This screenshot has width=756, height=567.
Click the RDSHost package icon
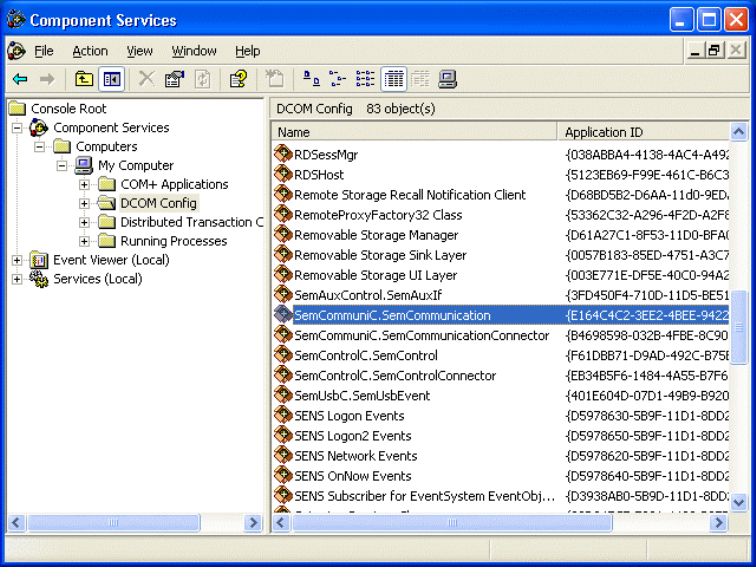283,174
